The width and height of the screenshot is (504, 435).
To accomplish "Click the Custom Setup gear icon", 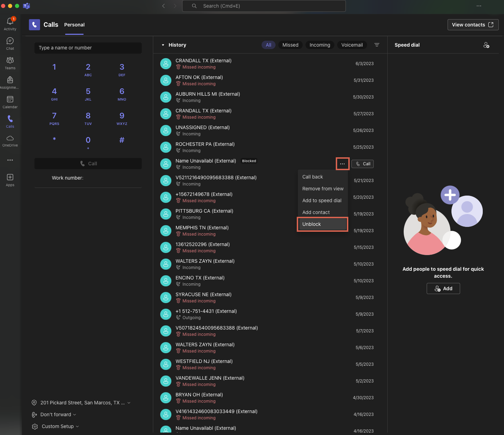I will tap(35, 427).
